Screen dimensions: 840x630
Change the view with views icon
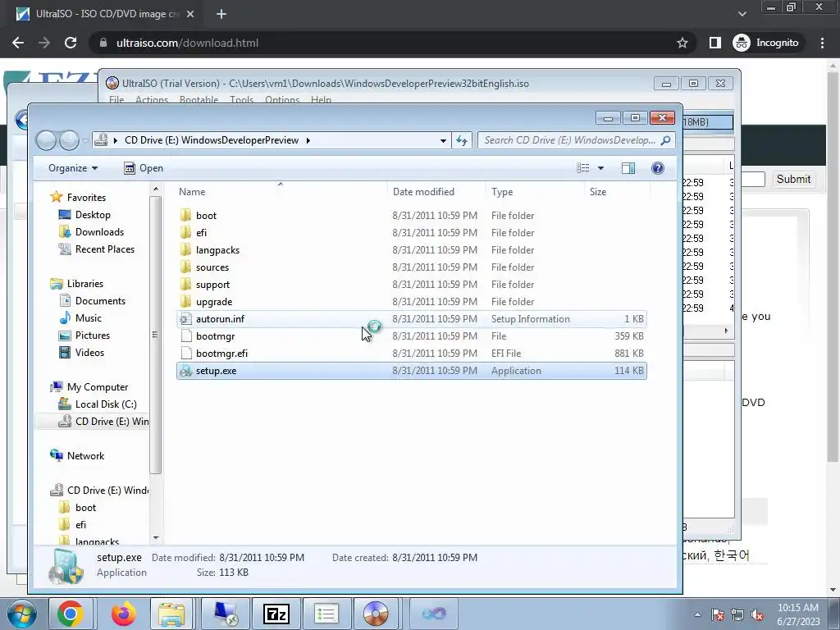point(583,168)
